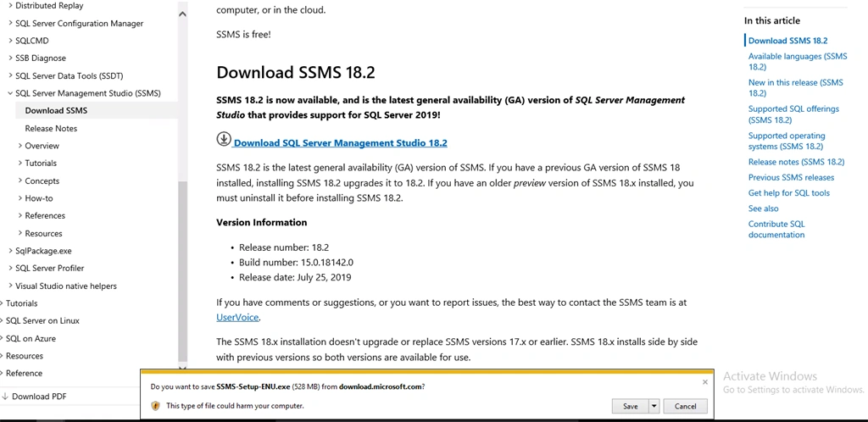This screenshot has height=422, width=868.
Task: Click Build number: 15.0.18142.0 text
Action: (296, 262)
